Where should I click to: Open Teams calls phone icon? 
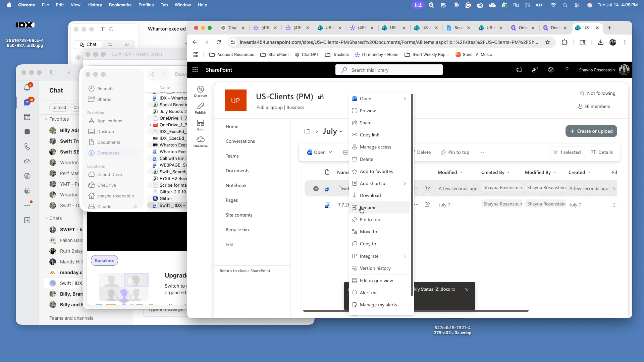pyautogui.click(x=27, y=146)
